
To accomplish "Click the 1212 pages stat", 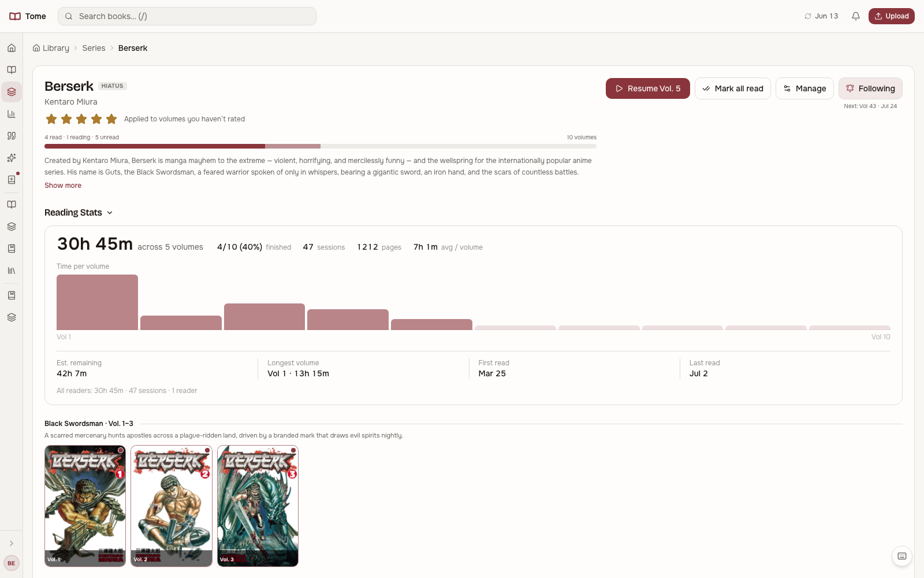I will 379,247.
